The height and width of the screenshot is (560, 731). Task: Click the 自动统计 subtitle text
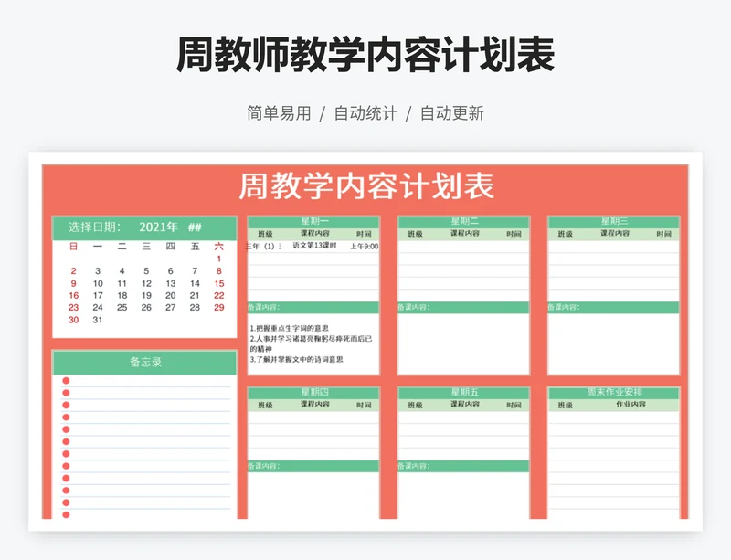[x=365, y=113]
